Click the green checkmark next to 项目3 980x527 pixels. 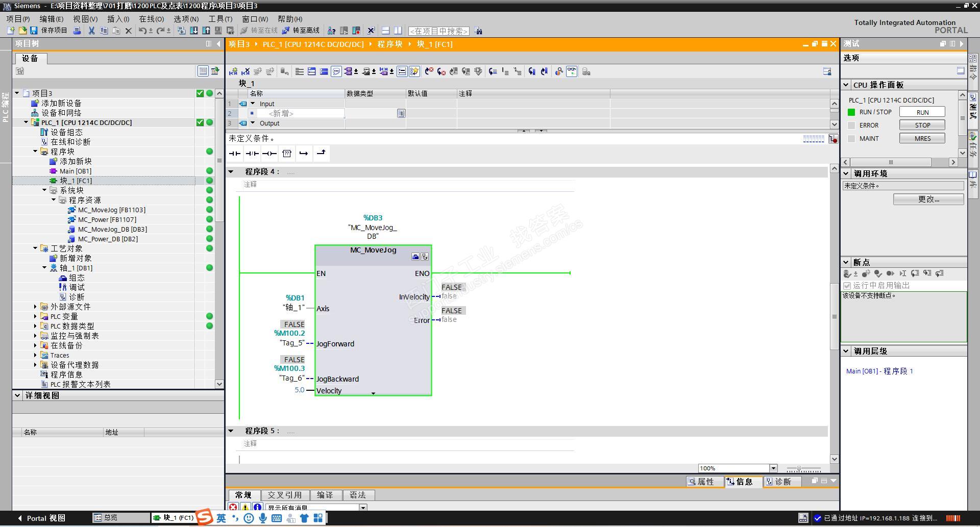[x=200, y=93]
